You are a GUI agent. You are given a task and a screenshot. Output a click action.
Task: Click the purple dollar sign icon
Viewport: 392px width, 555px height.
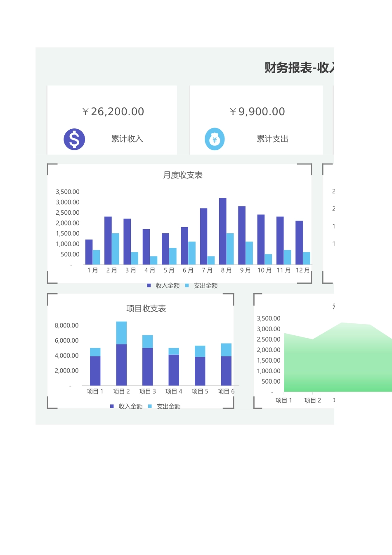point(74,139)
